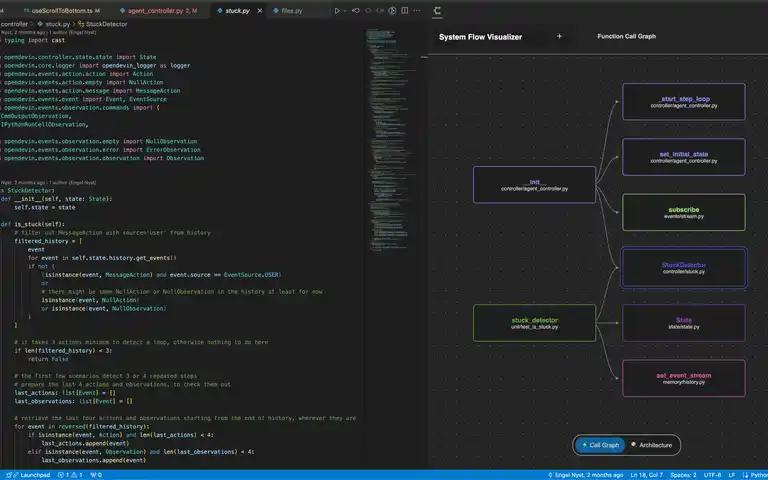The image size is (768, 480).
Task: Click the Ln 18, Col 7 cursor position
Action: pyautogui.click(x=647, y=475)
